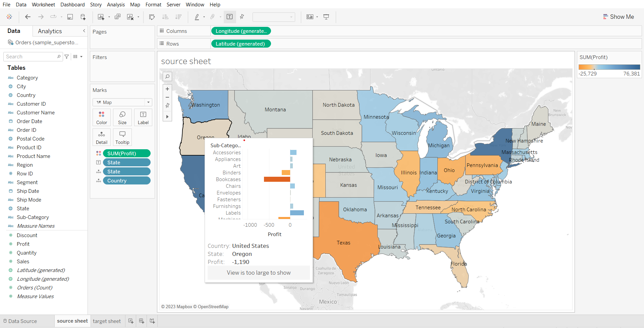Click the SUM(Profit) color legend gradient

click(x=609, y=67)
